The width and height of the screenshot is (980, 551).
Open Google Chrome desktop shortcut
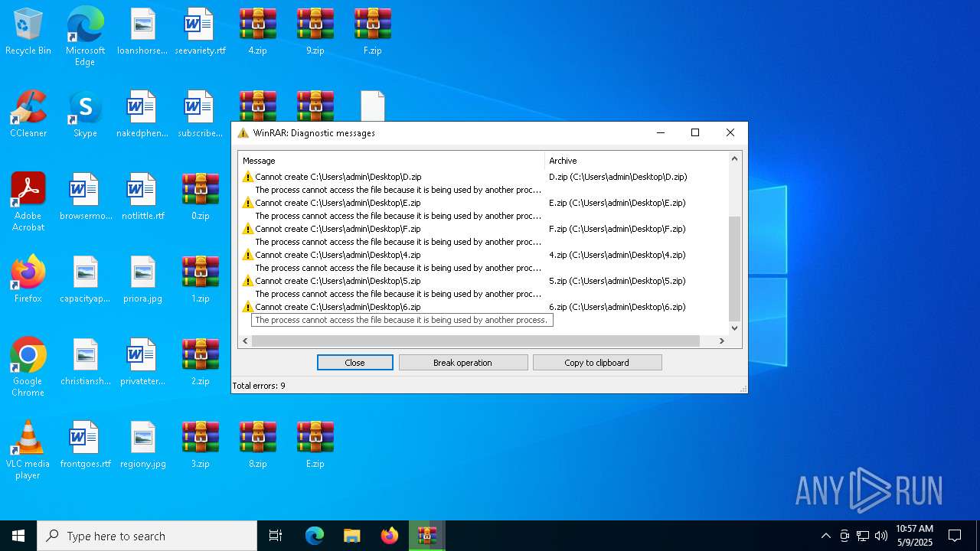tap(28, 367)
